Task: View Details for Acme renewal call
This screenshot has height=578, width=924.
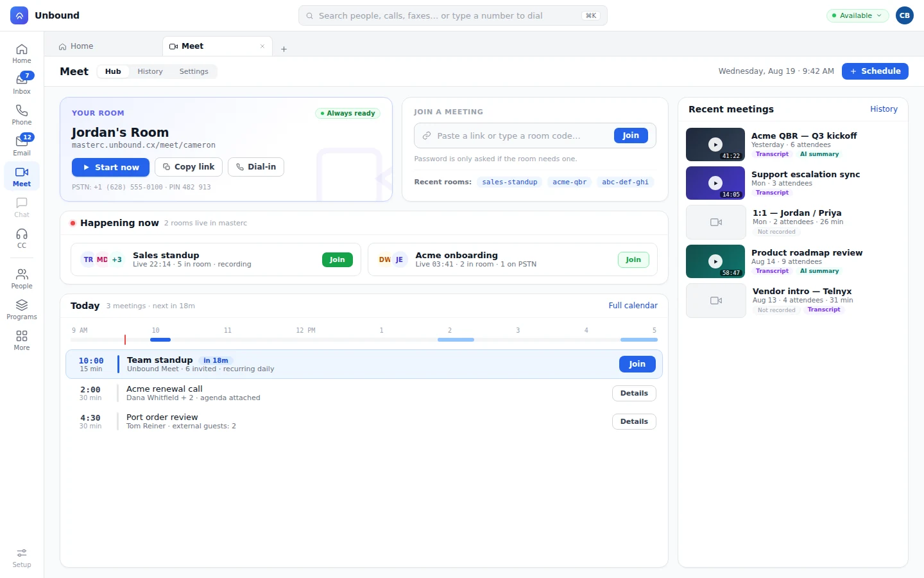Action: [634, 393]
